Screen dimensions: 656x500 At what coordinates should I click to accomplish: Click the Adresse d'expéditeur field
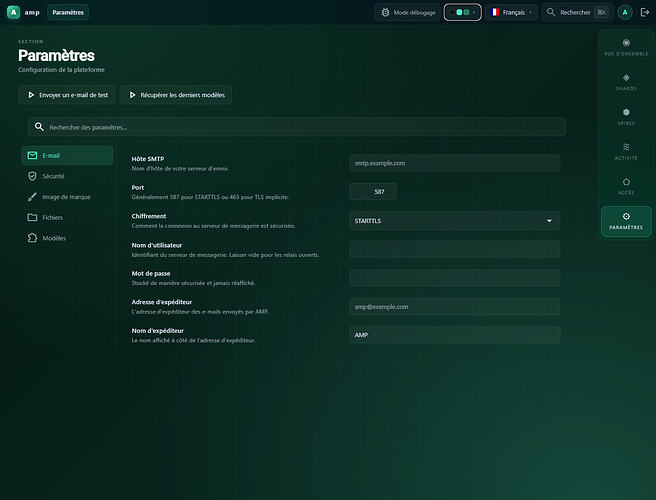[x=454, y=306]
